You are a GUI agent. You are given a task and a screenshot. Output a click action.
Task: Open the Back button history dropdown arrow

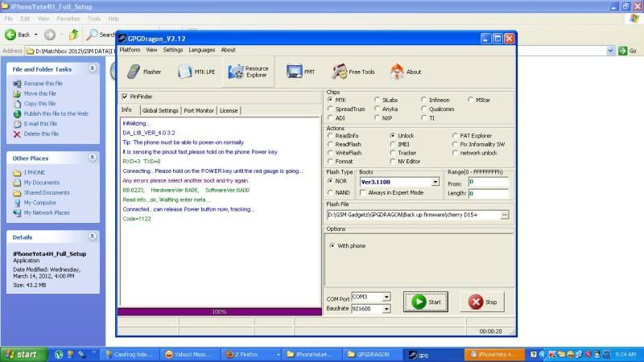point(35,35)
